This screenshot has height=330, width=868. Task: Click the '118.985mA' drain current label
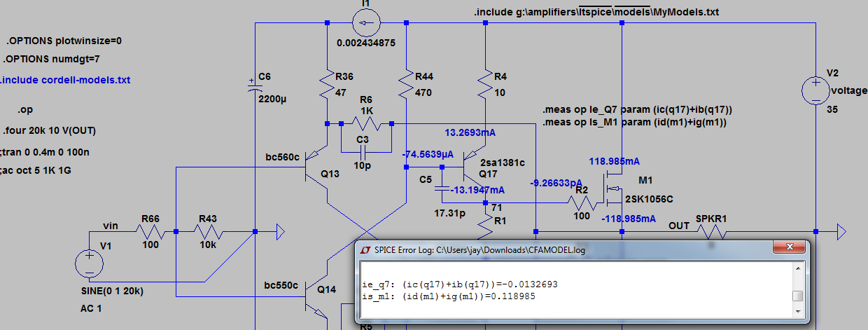click(x=613, y=160)
